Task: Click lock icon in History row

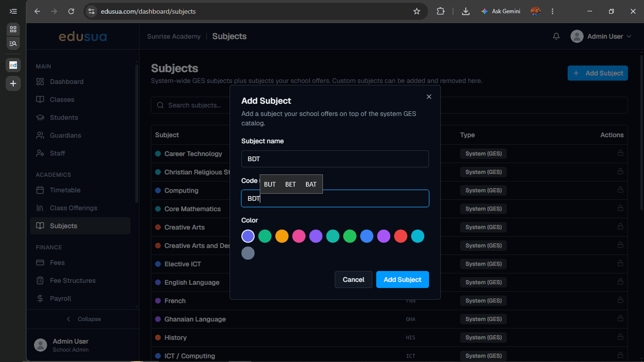Action: [x=620, y=337]
